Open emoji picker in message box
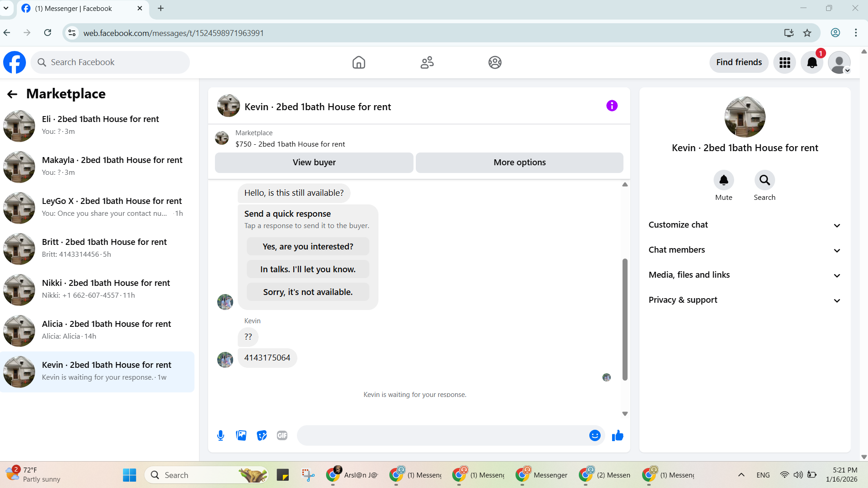 click(595, 436)
